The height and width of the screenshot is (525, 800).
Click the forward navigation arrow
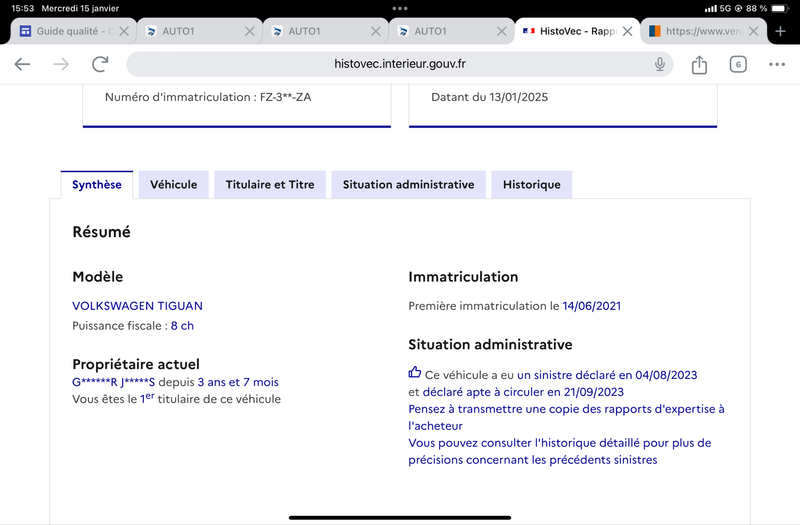click(x=61, y=64)
